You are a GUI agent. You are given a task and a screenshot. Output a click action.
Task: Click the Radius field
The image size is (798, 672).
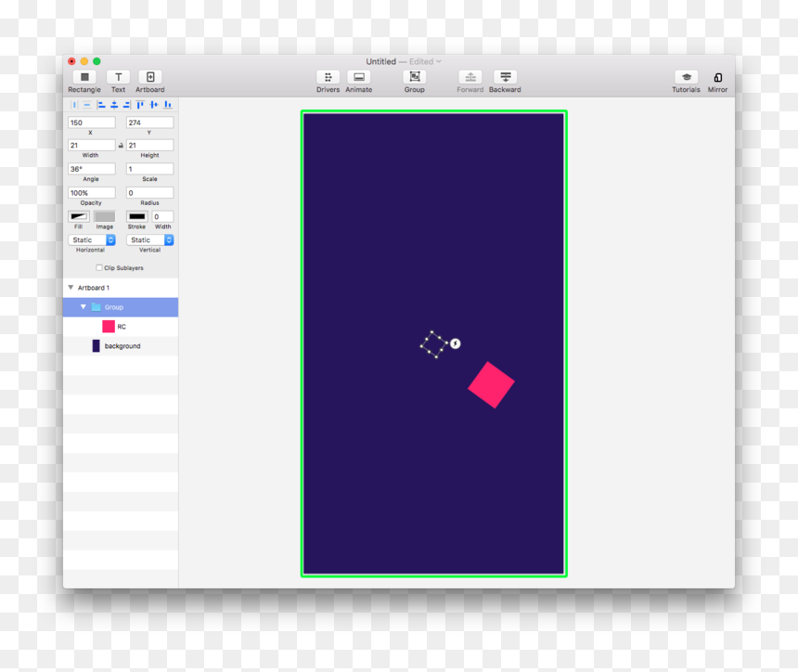pyautogui.click(x=149, y=193)
